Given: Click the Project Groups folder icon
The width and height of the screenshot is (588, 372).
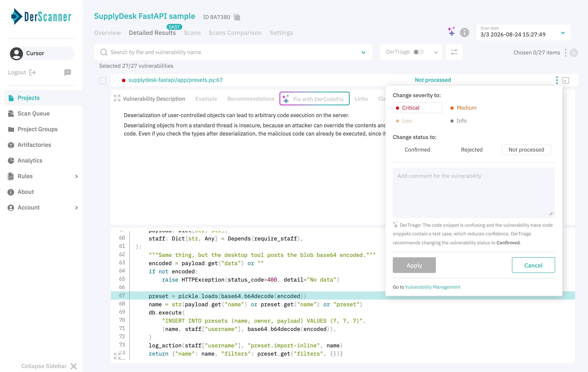Looking at the screenshot, I should (x=11, y=129).
